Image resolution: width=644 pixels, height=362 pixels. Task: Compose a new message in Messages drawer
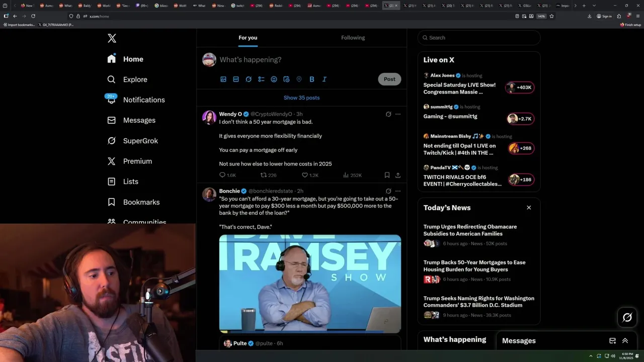coord(612,341)
